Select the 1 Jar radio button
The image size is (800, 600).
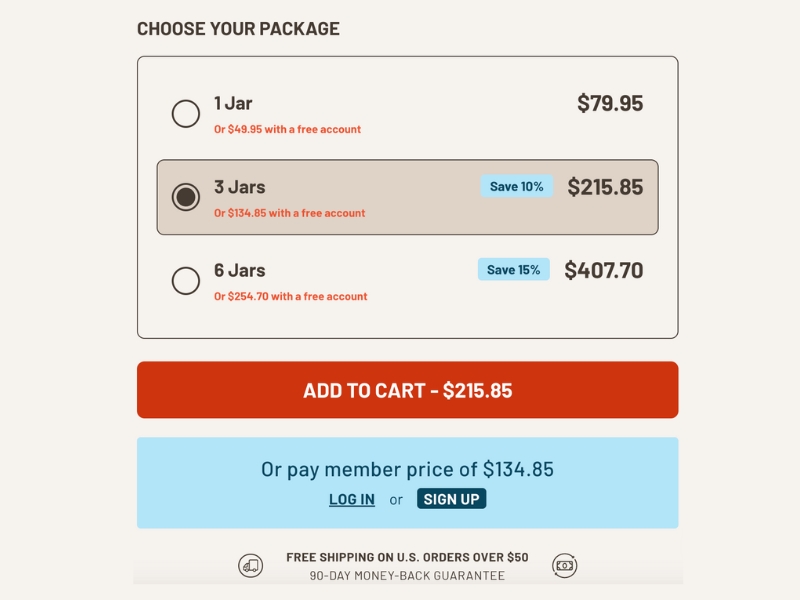pos(186,114)
